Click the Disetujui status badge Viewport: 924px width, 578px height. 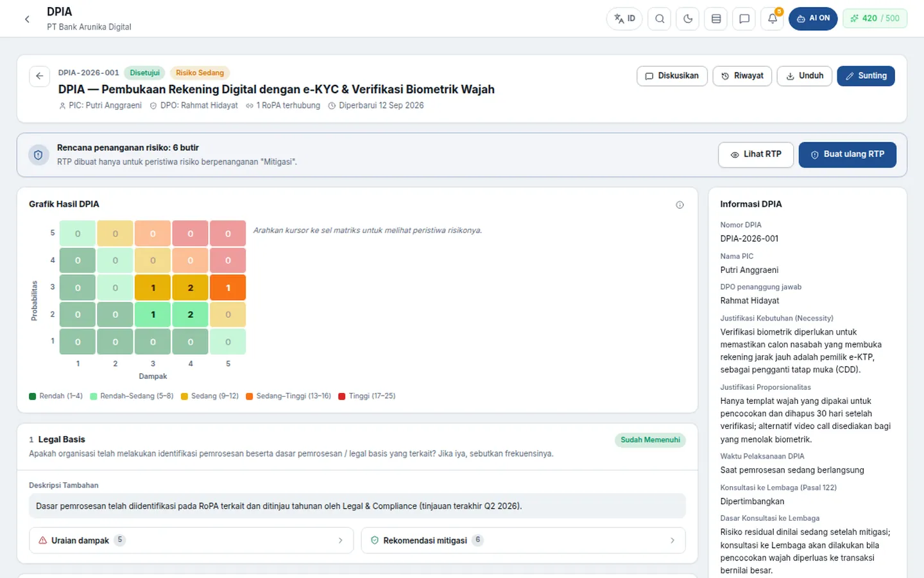pyautogui.click(x=144, y=73)
